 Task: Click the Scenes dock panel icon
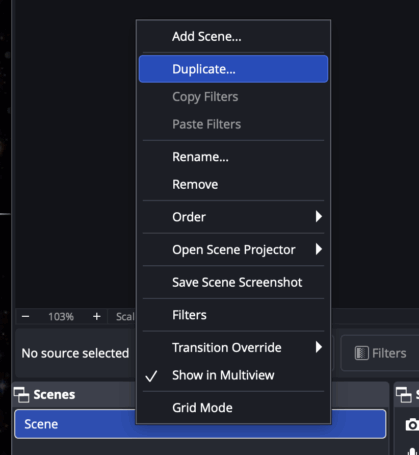(x=22, y=395)
